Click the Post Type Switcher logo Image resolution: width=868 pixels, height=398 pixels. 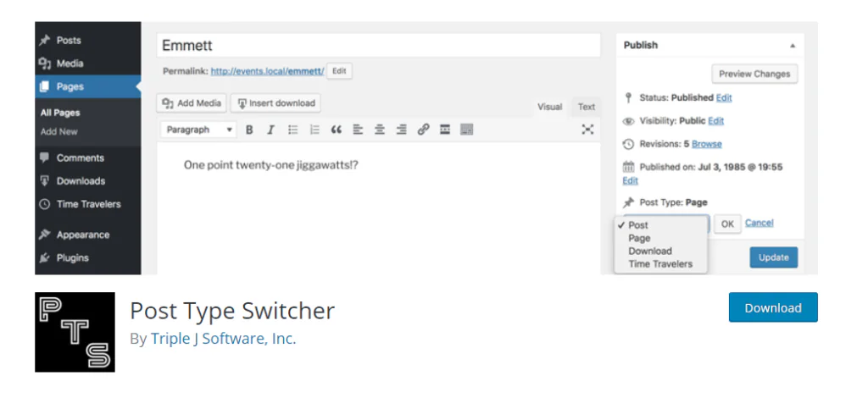pos(75,332)
